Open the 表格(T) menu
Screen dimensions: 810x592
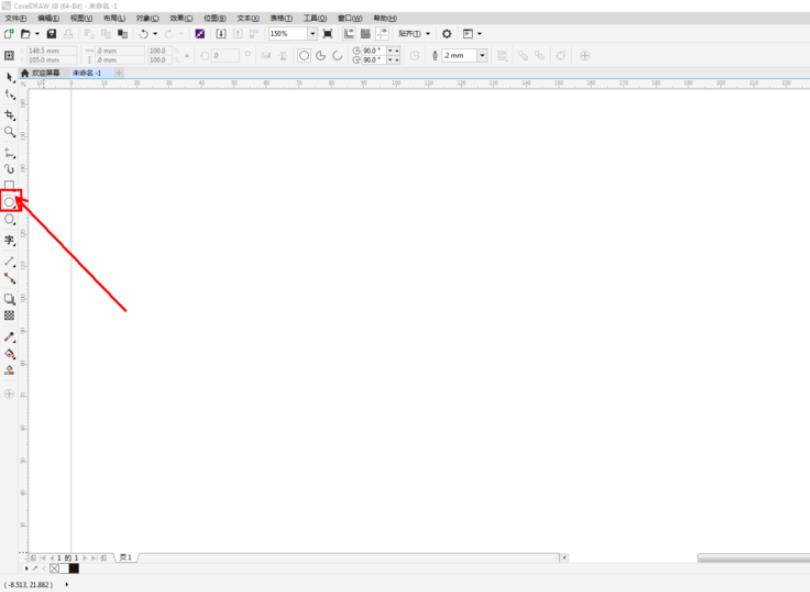click(282, 18)
